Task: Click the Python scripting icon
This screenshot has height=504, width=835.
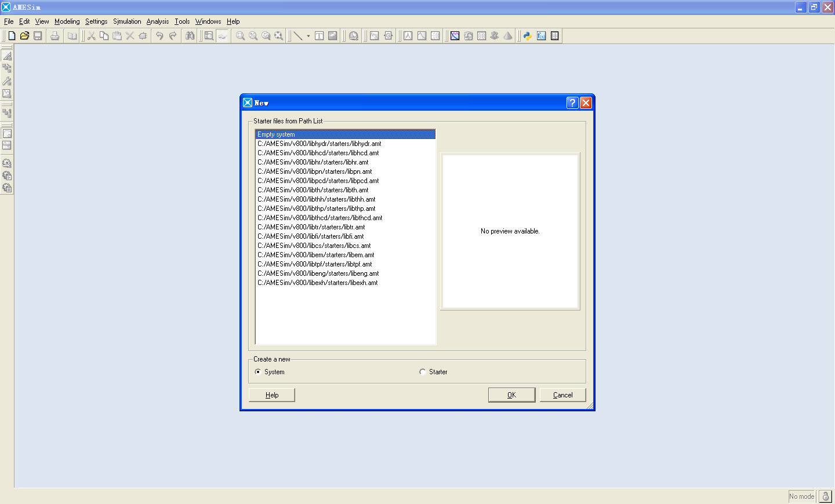Action: [528, 36]
